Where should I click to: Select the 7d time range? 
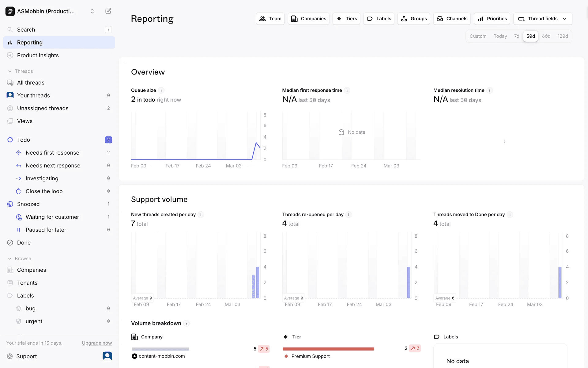coord(517,36)
